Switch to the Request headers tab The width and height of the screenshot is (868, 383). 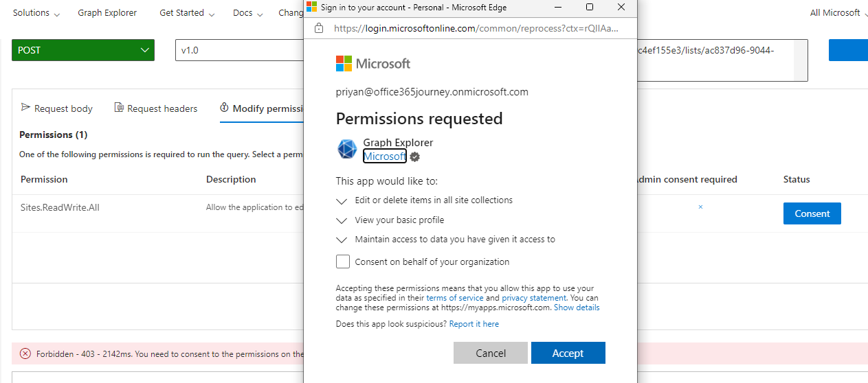pyautogui.click(x=155, y=108)
